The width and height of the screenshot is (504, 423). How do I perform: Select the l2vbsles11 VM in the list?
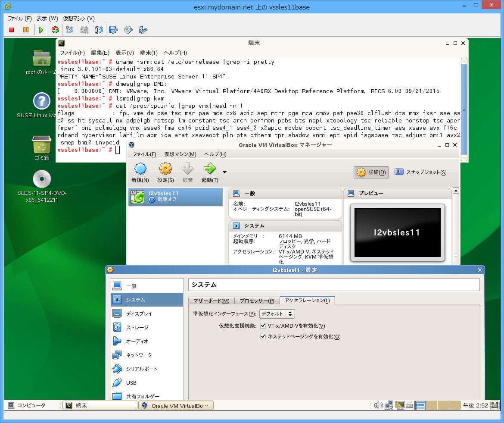175,197
